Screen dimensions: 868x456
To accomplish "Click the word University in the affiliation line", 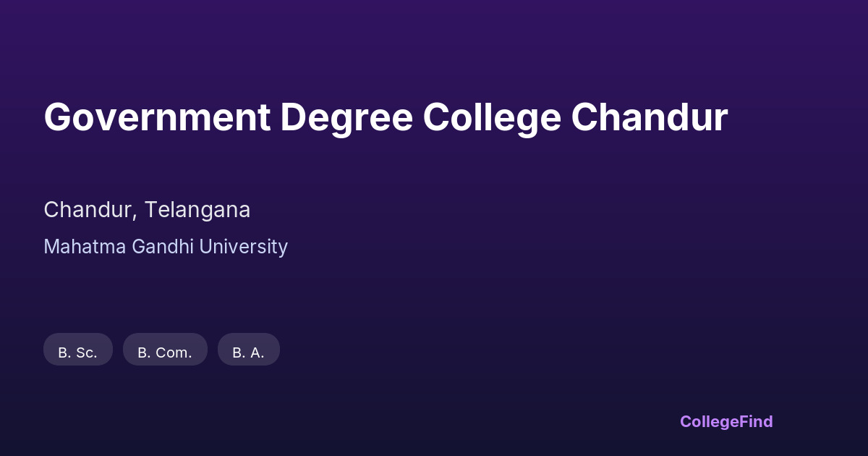I will (x=243, y=247).
